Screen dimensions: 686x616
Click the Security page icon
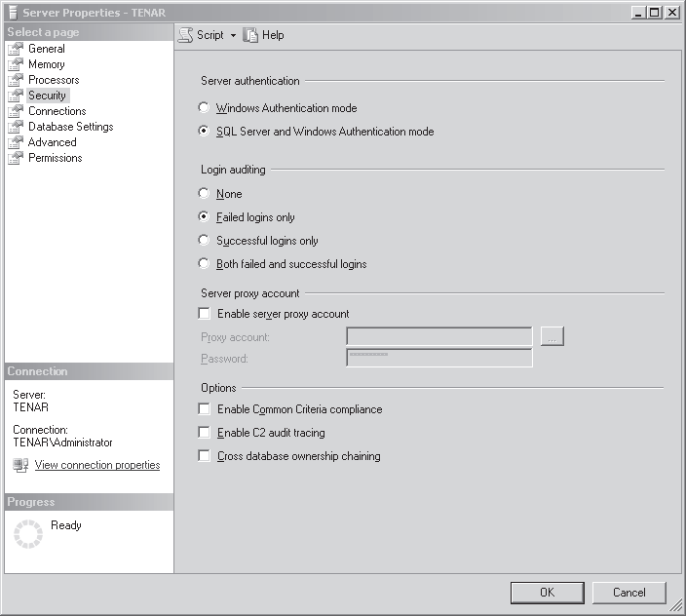click(16, 96)
